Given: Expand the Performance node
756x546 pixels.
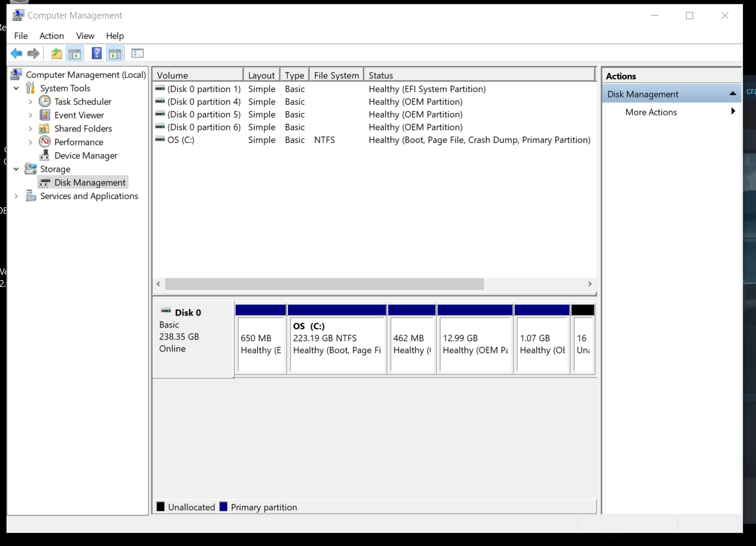Looking at the screenshot, I should pyautogui.click(x=31, y=142).
